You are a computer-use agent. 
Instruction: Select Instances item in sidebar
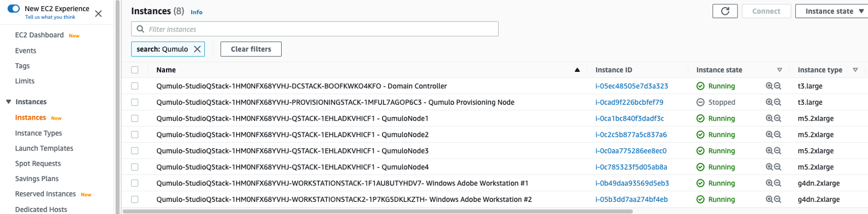click(31, 117)
